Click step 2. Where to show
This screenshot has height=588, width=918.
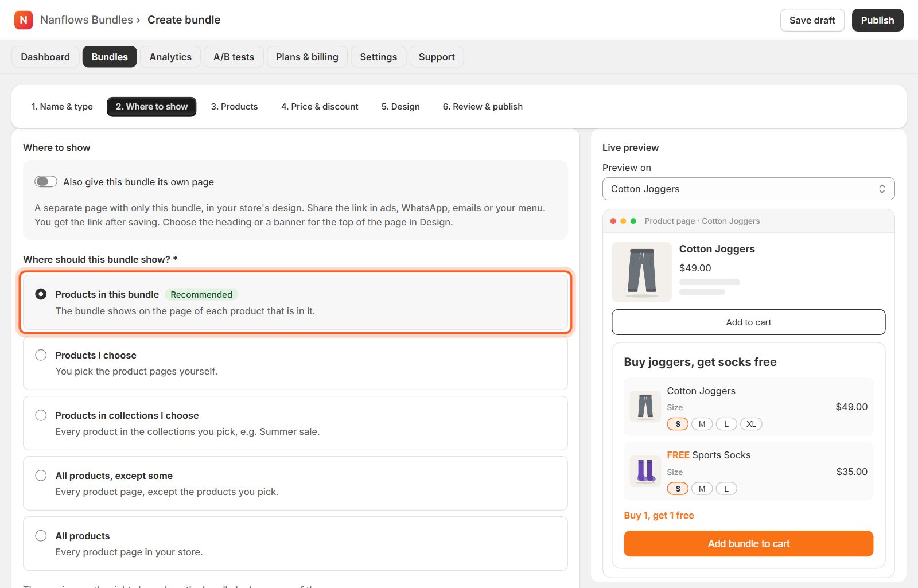[151, 107]
